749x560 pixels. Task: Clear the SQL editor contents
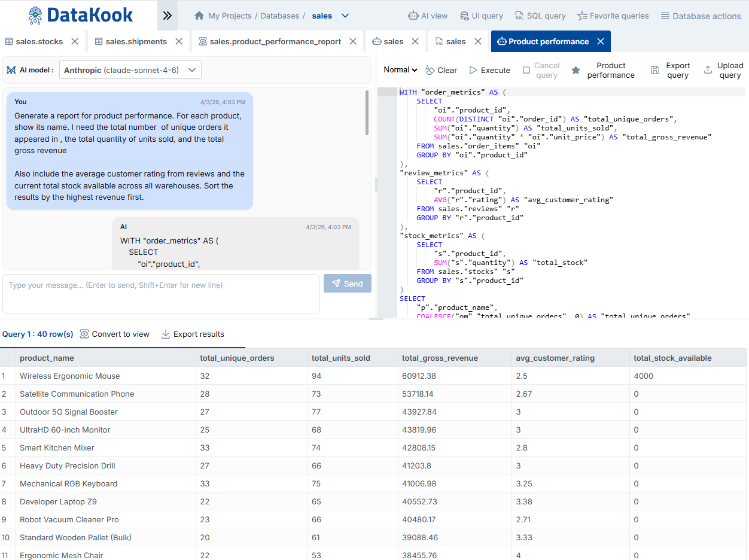[x=441, y=70]
